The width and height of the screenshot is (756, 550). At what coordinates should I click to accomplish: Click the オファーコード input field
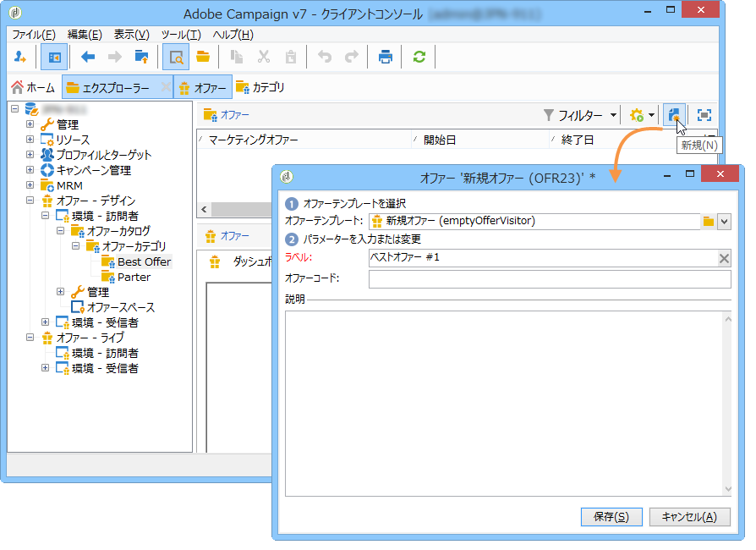(x=550, y=279)
